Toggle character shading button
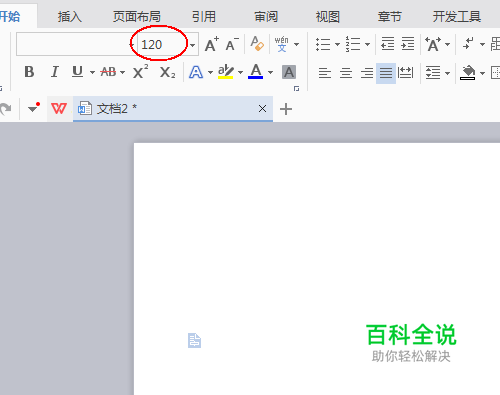Viewport: 500px width, 395px height. (x=289, y=72)
